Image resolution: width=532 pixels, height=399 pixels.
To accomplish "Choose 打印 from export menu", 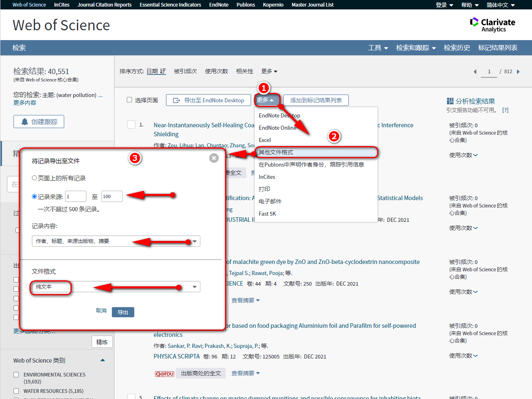I will point(264,189).
